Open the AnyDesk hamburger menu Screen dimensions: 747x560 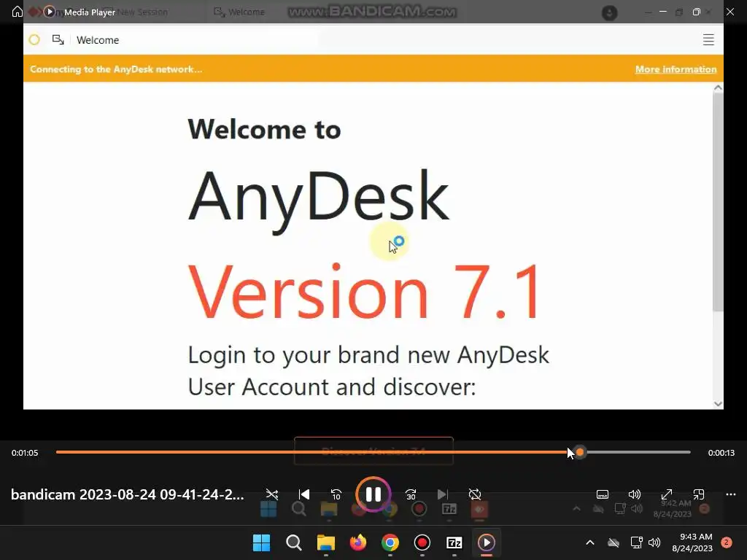[708, 40]
